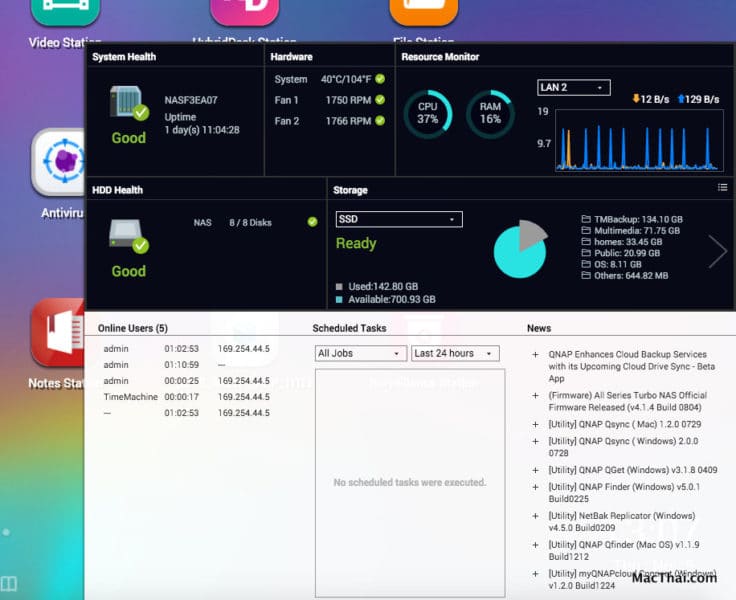Open the SSD storage volume dropdown
The height and width of the screenshot is (600, 736).
coord(399,219)
